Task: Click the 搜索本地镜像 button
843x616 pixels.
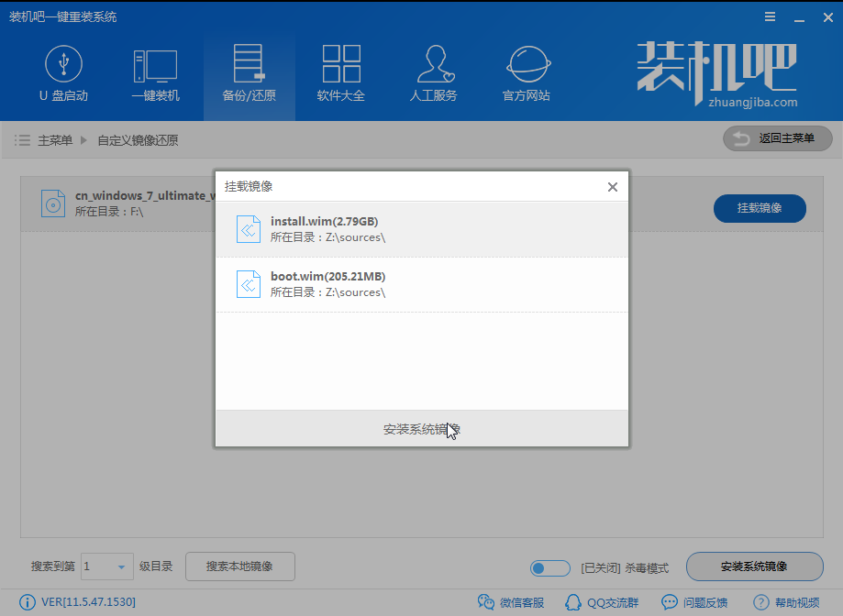Action: click(239, 567)
